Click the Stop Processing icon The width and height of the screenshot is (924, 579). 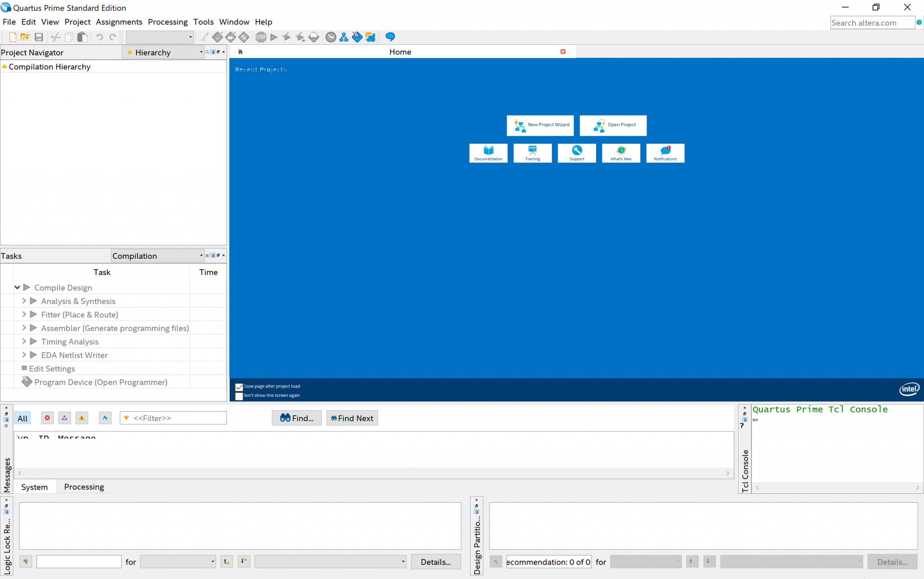(x=261, y=37)
